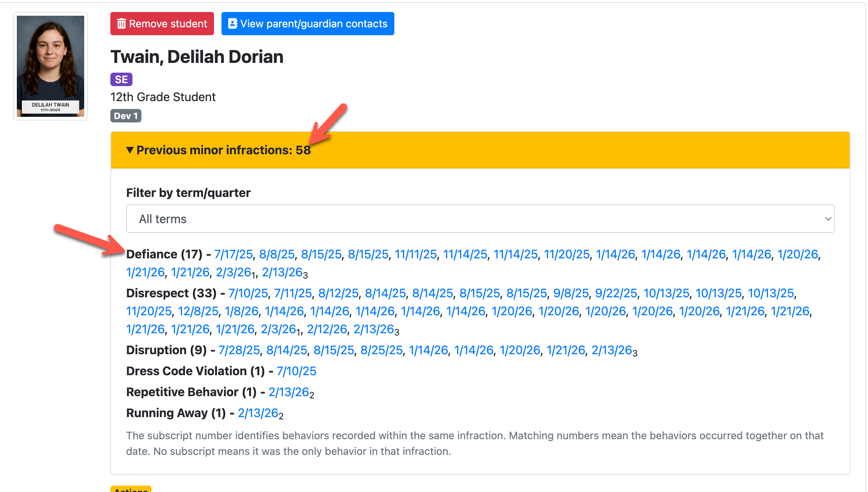The image size is (868, 492).
Task: Click contact card icon on View contacts button
Action: pyautogui.click(x=232, y=24)
